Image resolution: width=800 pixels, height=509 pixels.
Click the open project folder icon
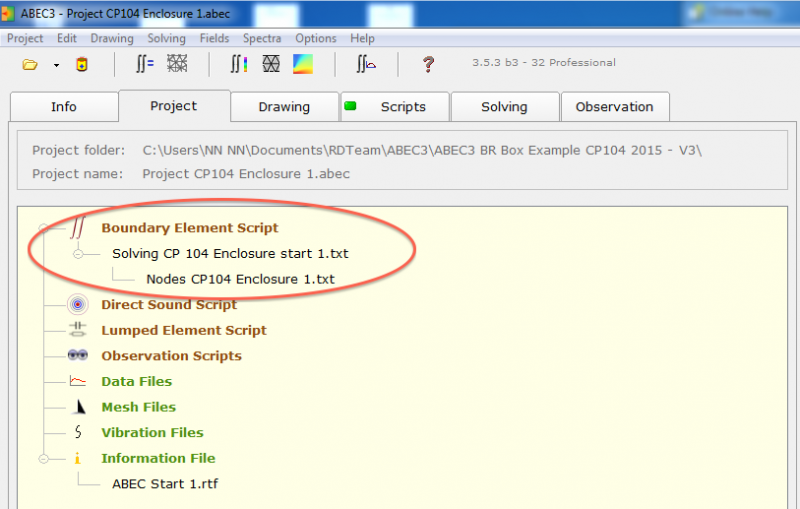pos(30,65)
